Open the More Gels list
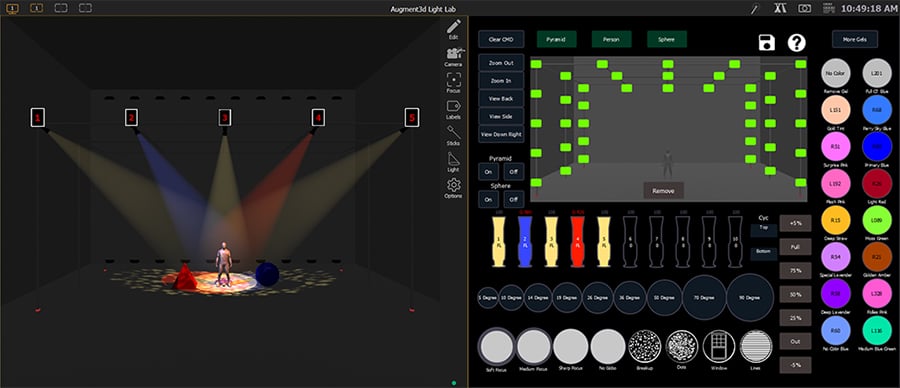The width and height of the screenshot is (900, 388). pos(855,39)
